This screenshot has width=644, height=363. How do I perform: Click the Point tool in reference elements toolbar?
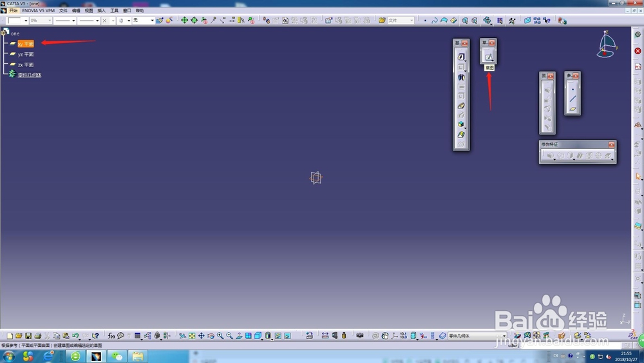click(573, 89)
